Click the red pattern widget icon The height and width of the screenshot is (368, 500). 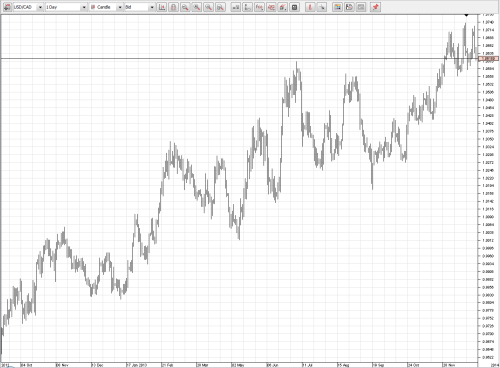tap(271, 7)
